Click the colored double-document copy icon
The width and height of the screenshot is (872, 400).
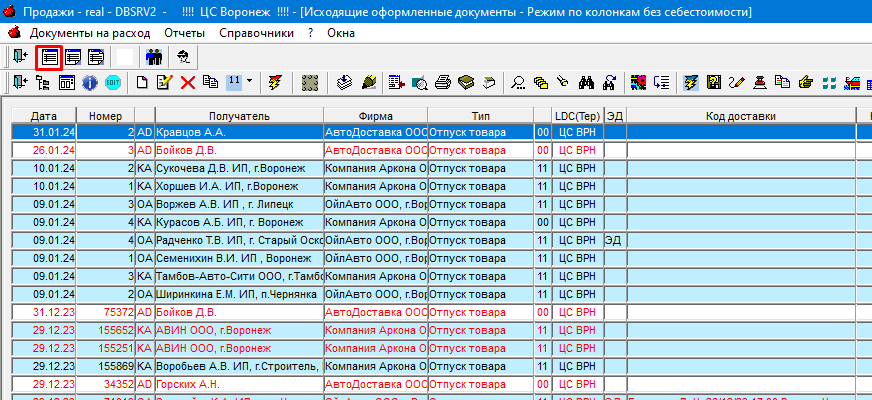pos(782,82)
